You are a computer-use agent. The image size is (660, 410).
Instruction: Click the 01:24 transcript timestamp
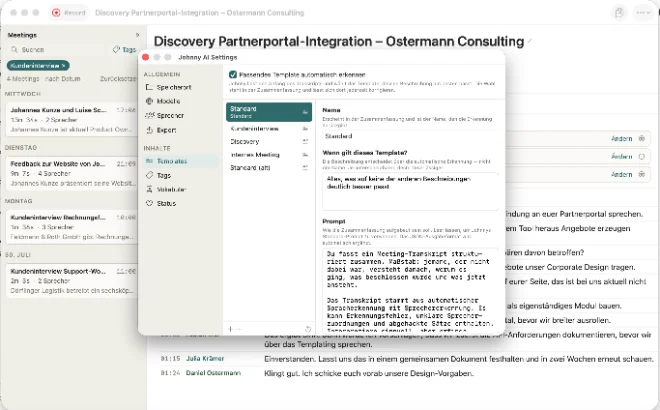[170, 373]
